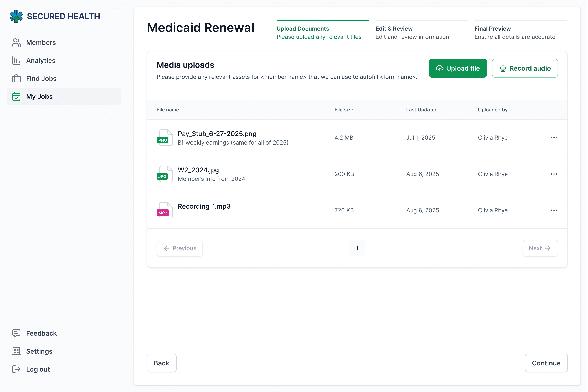The height and width of the screenshot is (392, 588).
Task: Click the Log out arrow icon
Action: 16,369
